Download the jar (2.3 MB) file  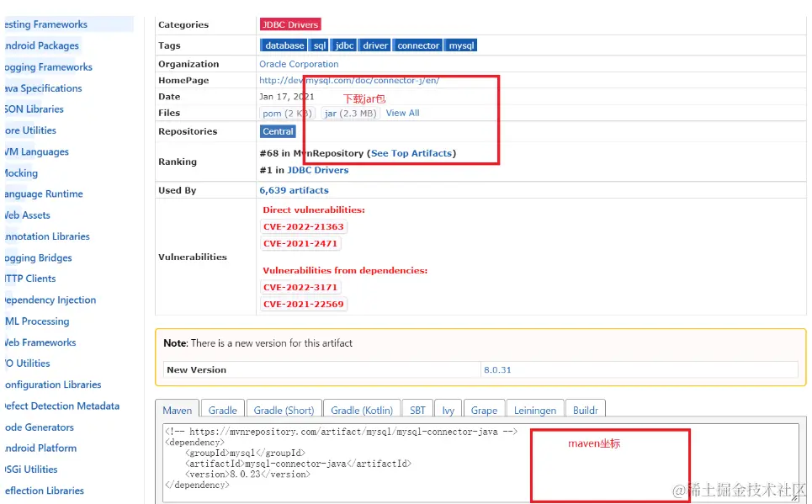tap(350, 113)
